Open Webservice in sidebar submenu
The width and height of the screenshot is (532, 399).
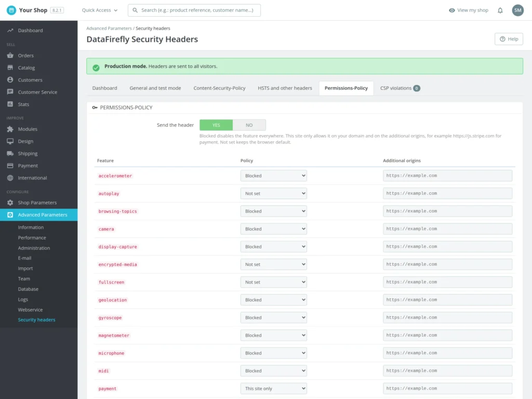click(30, 310)
